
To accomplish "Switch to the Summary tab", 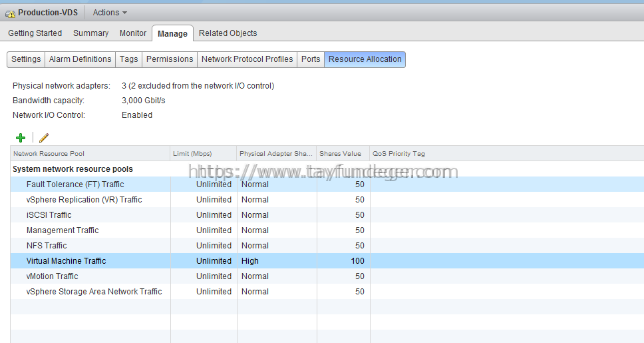I will click(90, 33).
